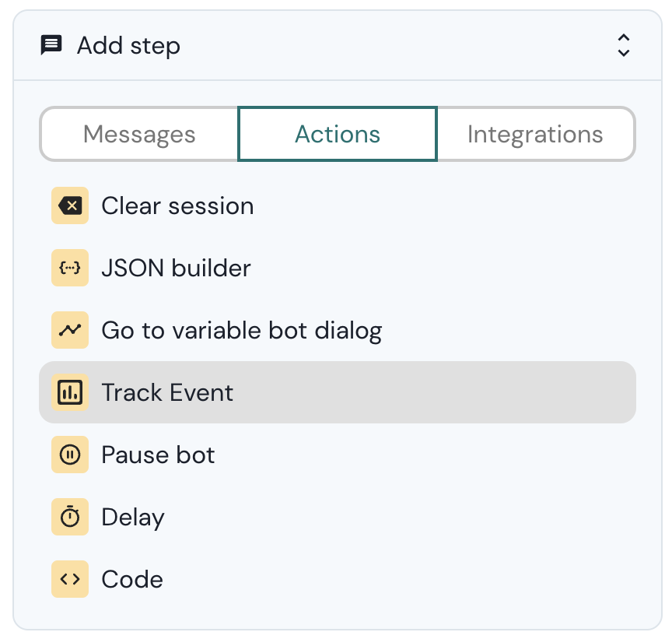Click the JSON builder braces icon

[x=70, y=268]
